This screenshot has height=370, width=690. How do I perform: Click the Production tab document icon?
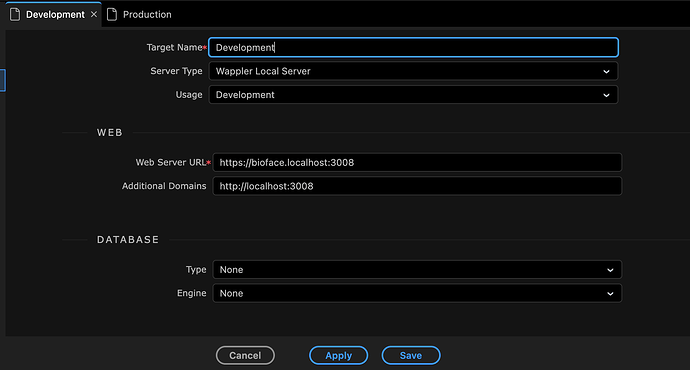tap(112, 15)
